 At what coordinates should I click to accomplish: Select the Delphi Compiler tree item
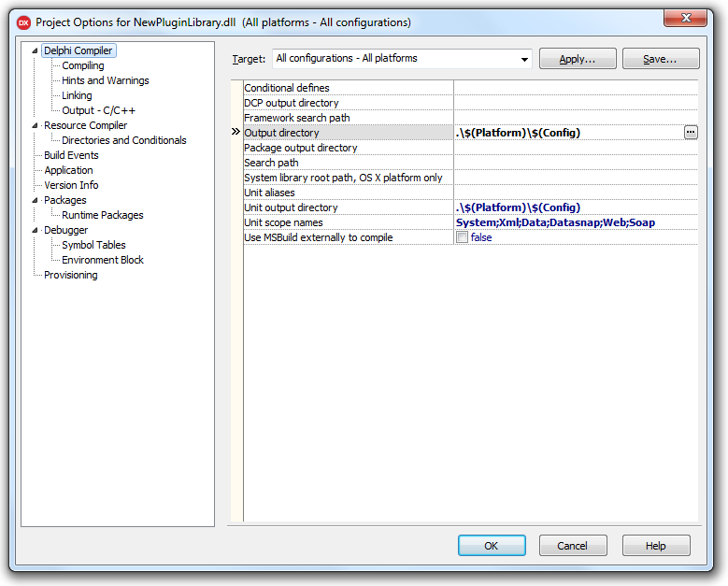(x=79, y=50)
